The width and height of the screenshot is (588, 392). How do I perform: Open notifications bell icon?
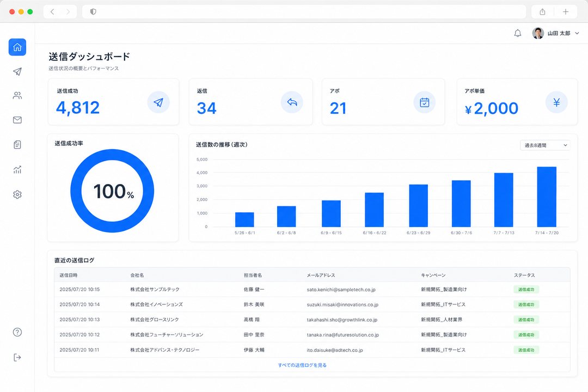click(x=518, y=33)
